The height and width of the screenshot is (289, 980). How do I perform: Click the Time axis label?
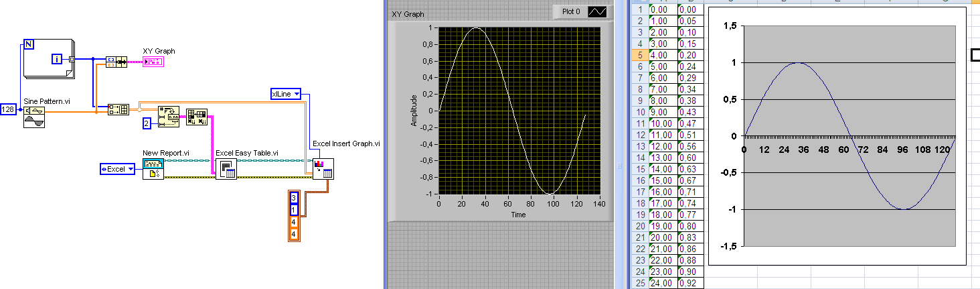tap(518, 215)
